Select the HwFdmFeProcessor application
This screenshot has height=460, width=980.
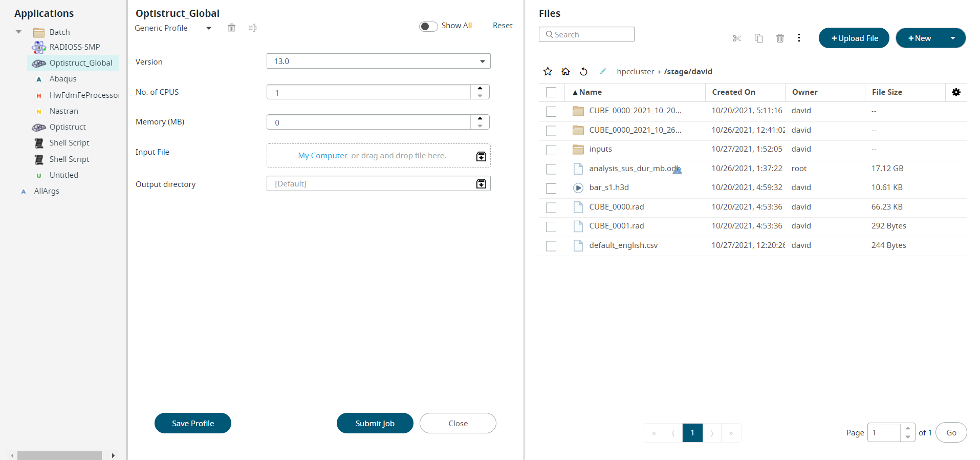click(84, 95)
